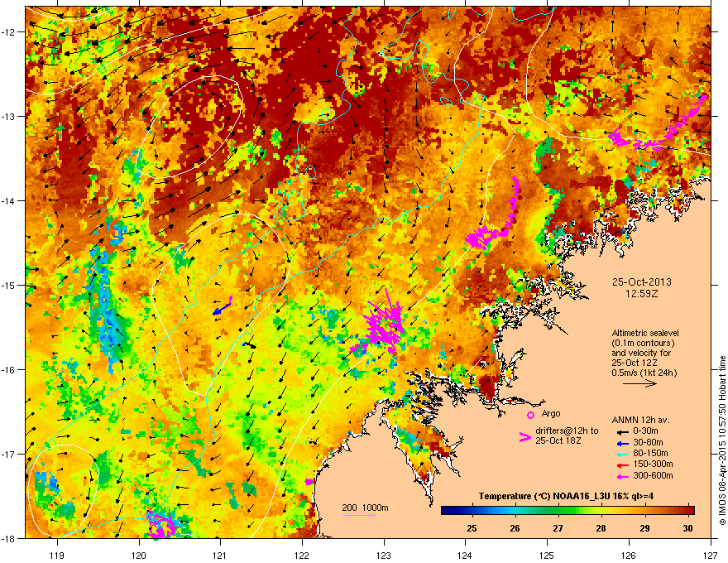Click the '25-Oct 12Z' altimetry time text
The height and width of the screenshot is (563, 728).
635,363
